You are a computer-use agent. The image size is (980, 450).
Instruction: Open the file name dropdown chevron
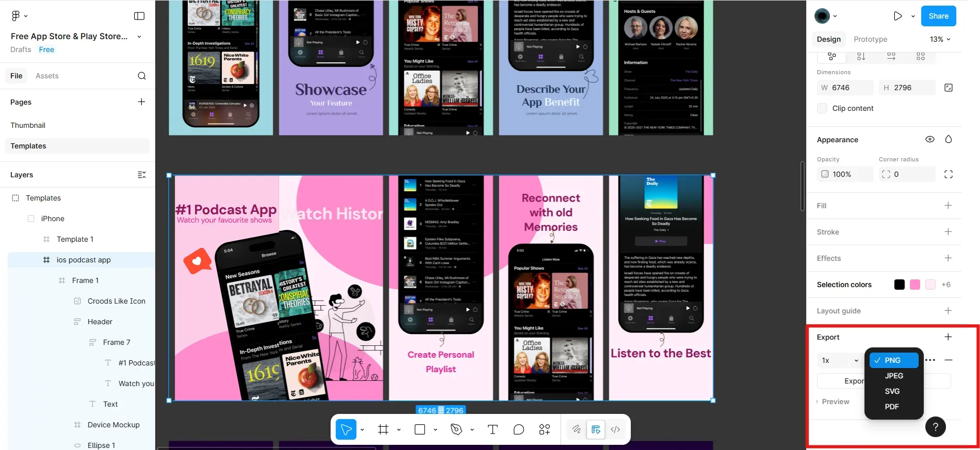click(x=139, y=37)
